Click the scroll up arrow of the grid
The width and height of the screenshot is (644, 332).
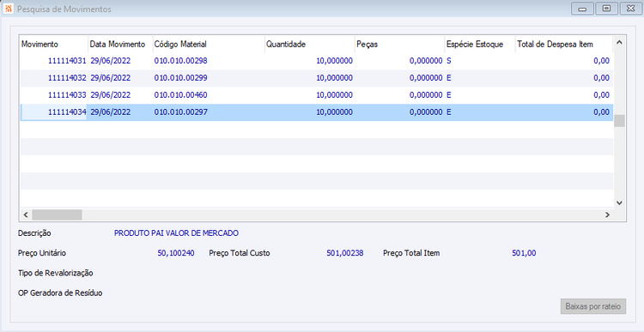[x=619, y=43]
